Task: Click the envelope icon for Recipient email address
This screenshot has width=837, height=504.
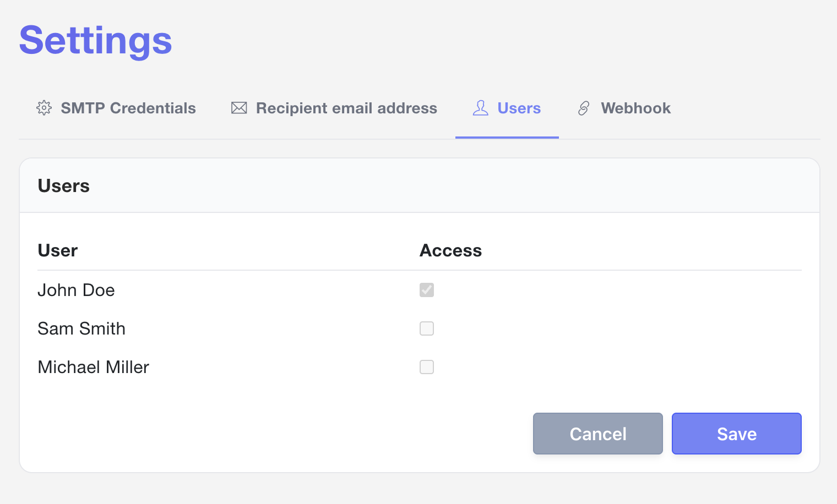Action: click(238, 108)
